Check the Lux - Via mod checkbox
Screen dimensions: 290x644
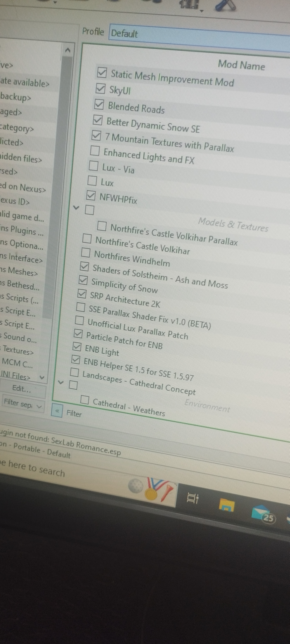point(93,166)
